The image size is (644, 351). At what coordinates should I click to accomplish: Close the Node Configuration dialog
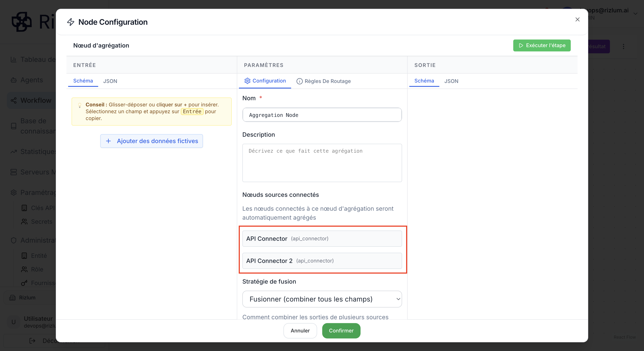click(577, 20)
